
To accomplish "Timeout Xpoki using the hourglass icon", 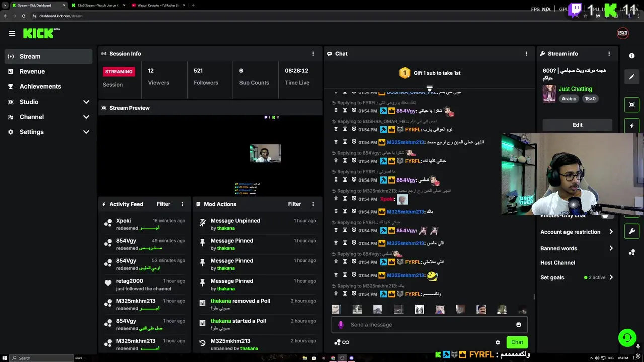I will (x=345, y=199).
